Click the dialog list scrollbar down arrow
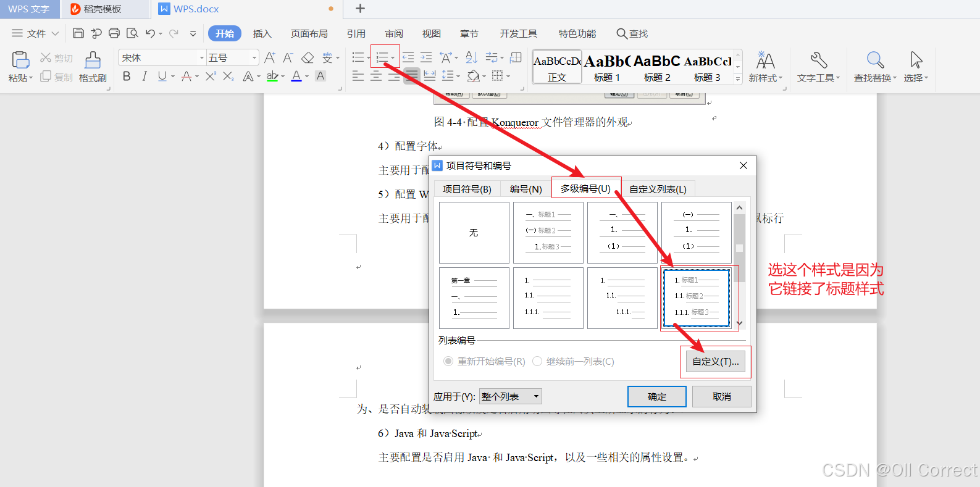The image size is (980, 487). (x=739, y=323)
